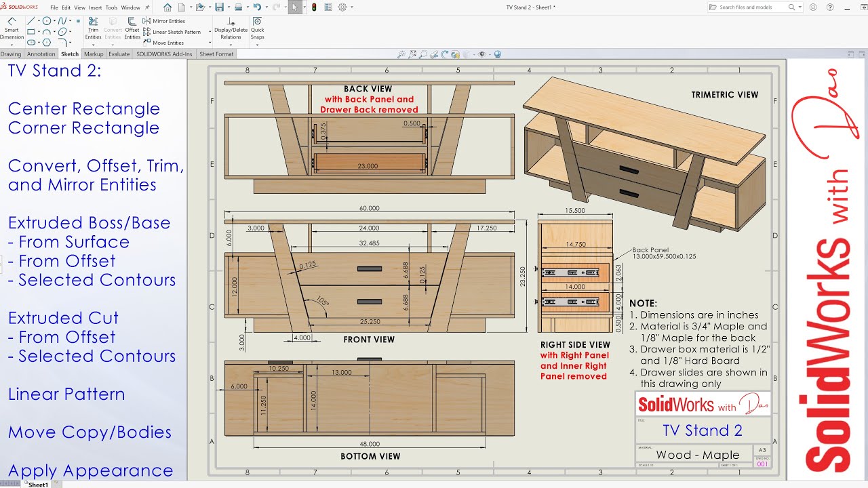Screen dimensions: 868x488
Task: Select the Line sketch tool
Action: click(x=31, y=21)
